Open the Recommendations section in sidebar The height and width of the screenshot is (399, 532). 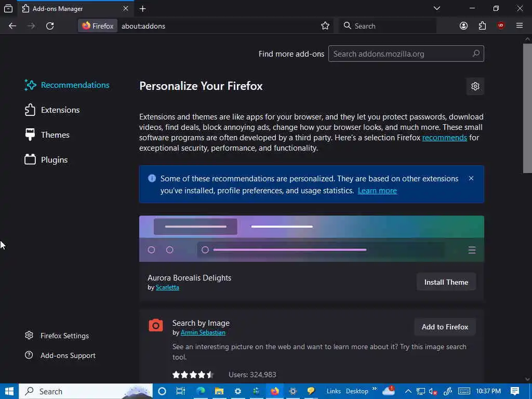[67, 85]
